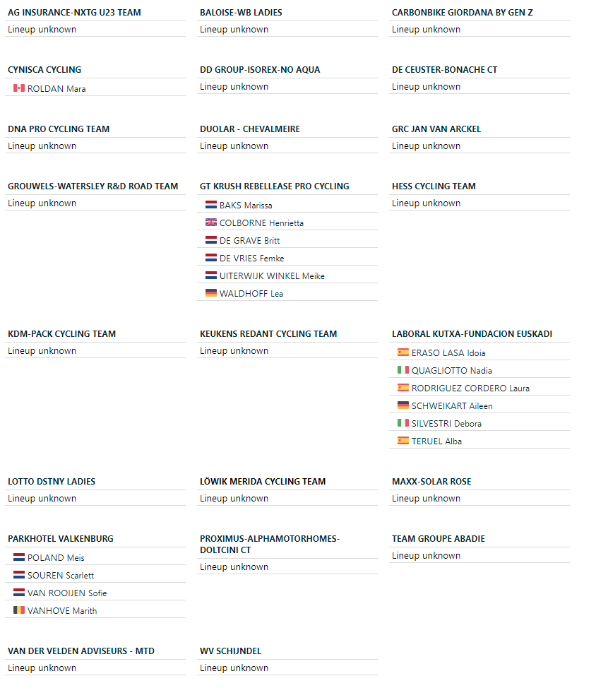Click German flag beside SCHWEIKART Aileen
Screen dimensions: 596x700
pos(403,405)
